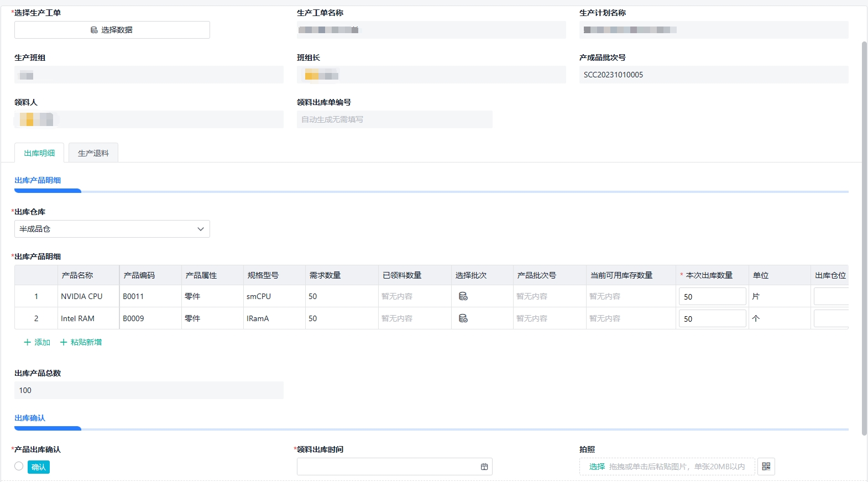Click the batch select icon for Intel RAM
Screen dimensions: 868x482
463,318
